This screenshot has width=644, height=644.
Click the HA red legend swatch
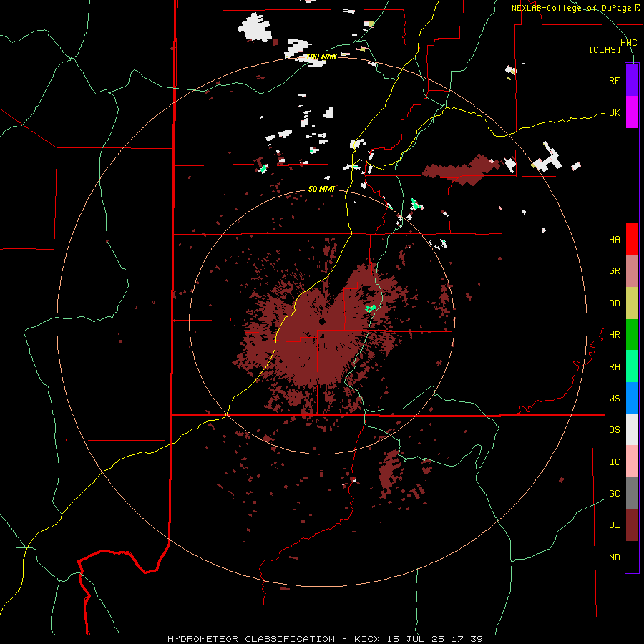pos(632,239)
